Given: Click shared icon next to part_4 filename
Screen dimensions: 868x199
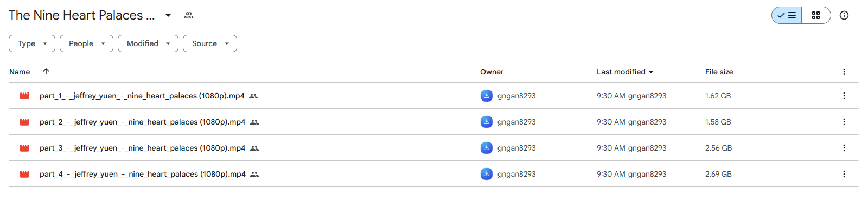Looking at the screenshot, I should point(254,174).
